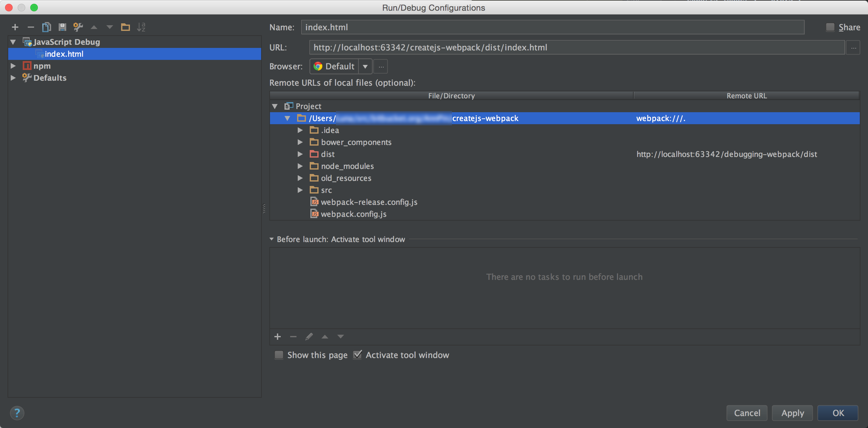The width and height of the screenshot is (868, 428).
Task: Save the current configuration
Action: (62, 27)
